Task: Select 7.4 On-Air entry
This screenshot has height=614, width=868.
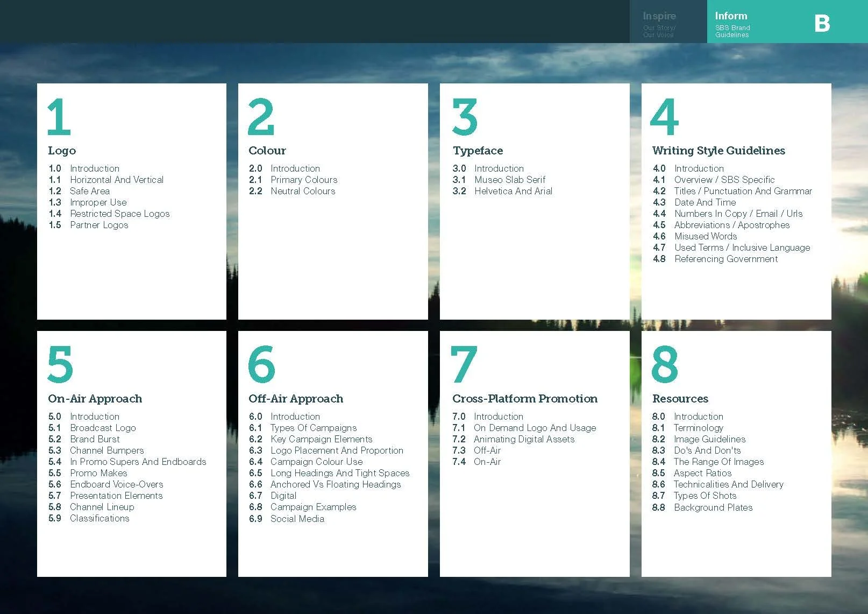Action: click(x=476, y=462)
